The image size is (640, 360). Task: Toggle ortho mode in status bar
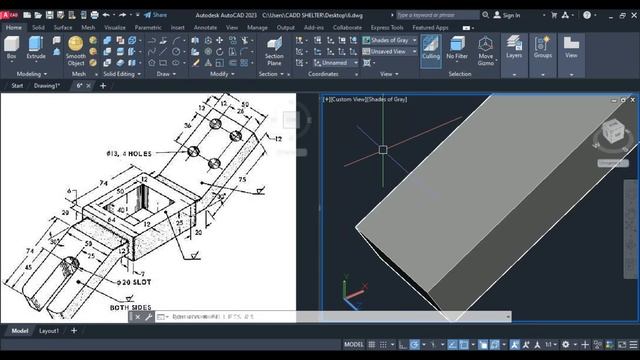click(x=402, y=345)
